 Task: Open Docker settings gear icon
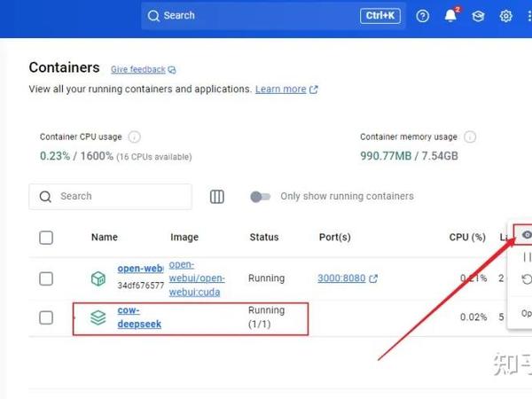click(506, 16)
